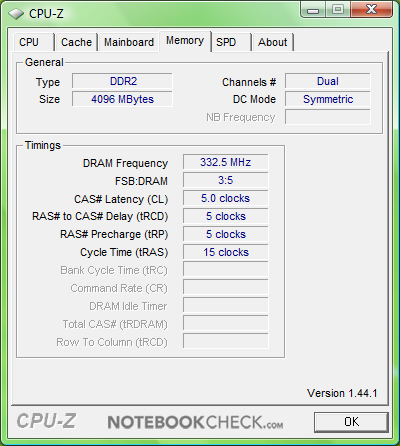This screenshot has height=446, width=400.
Task: Click the DC Mode value Symmetric
Action: click(328, 99)
